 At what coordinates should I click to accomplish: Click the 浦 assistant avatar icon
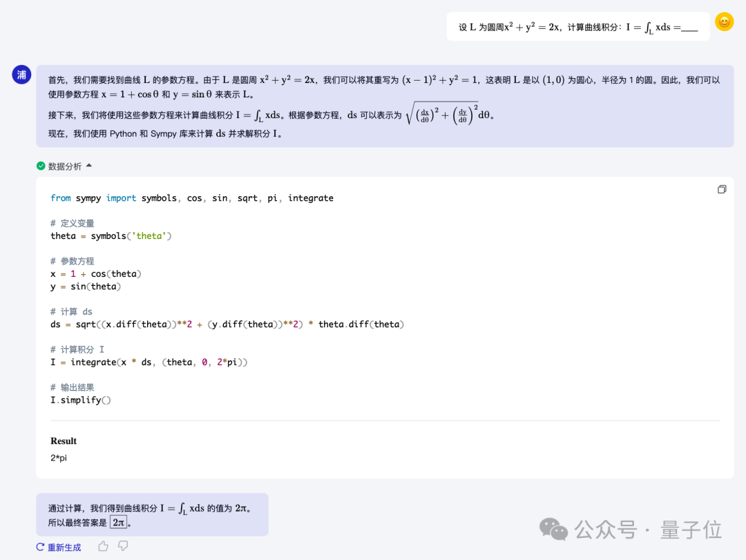(21, 75)
